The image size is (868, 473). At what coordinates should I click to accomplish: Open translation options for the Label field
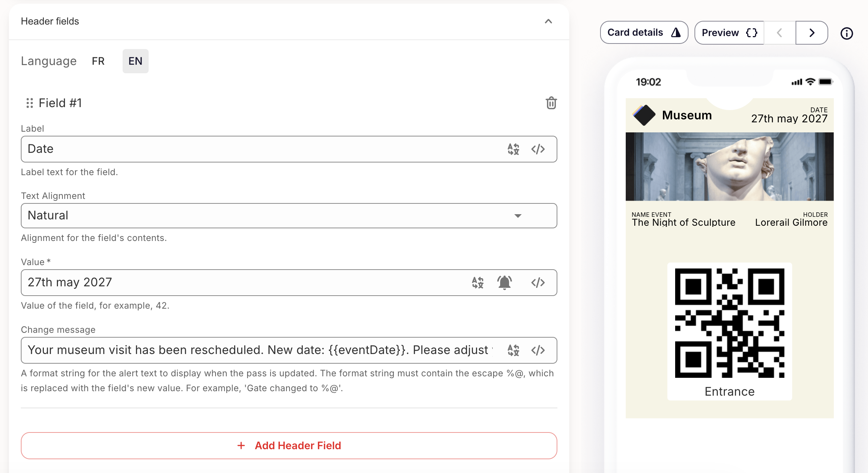[x=513, y=149]
